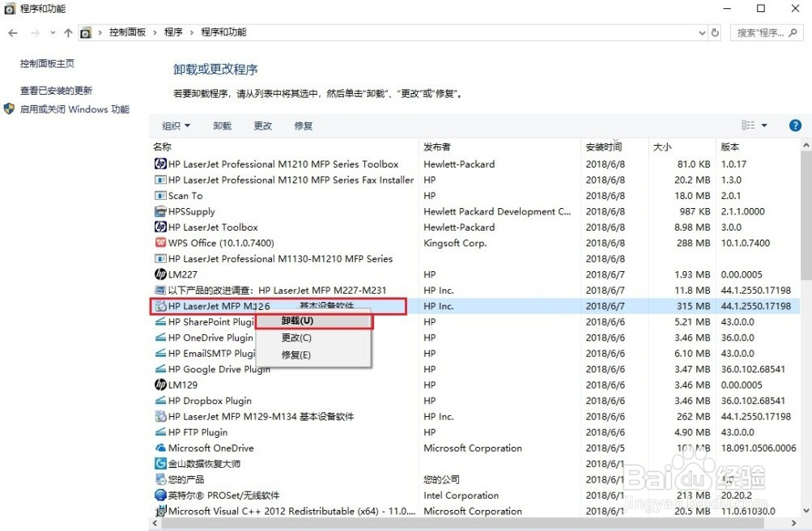Click the 金山数据恢复大师 icon

click(160, 464)
